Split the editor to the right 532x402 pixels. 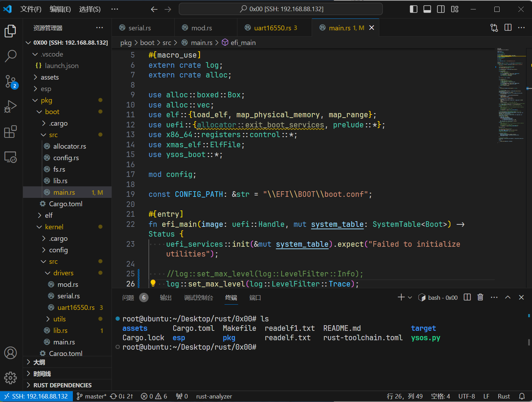[508, 28]
